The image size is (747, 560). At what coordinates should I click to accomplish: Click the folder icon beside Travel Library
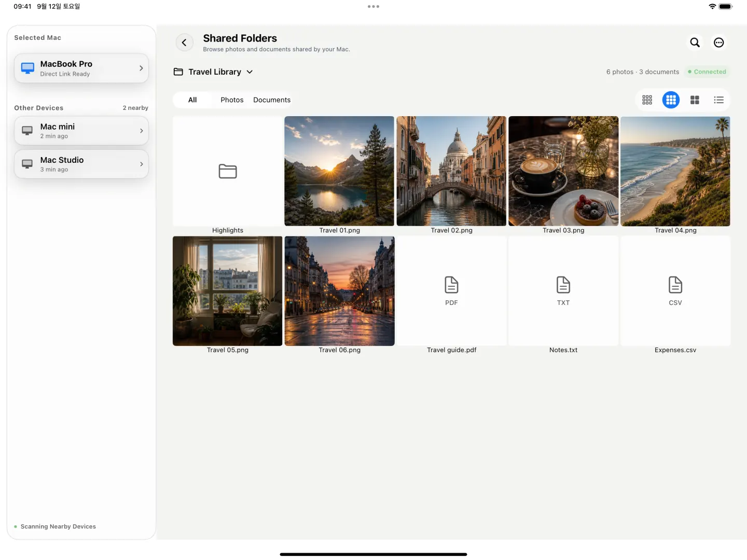pyautogui.click(x=178, y=72)
